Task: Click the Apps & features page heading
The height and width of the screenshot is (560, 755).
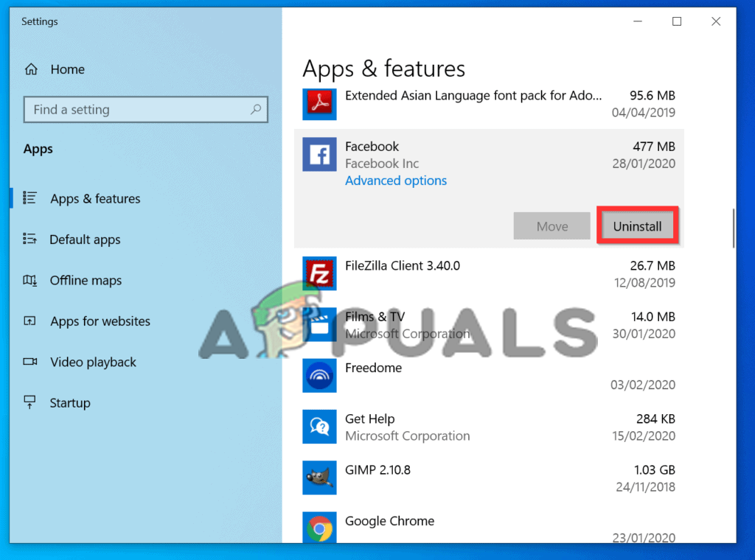Action: click(383, 69)
